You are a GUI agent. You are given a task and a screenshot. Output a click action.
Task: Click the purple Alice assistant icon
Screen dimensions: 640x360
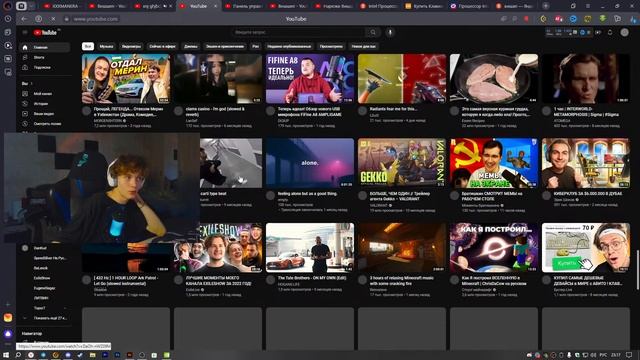(x=8, y=334)
